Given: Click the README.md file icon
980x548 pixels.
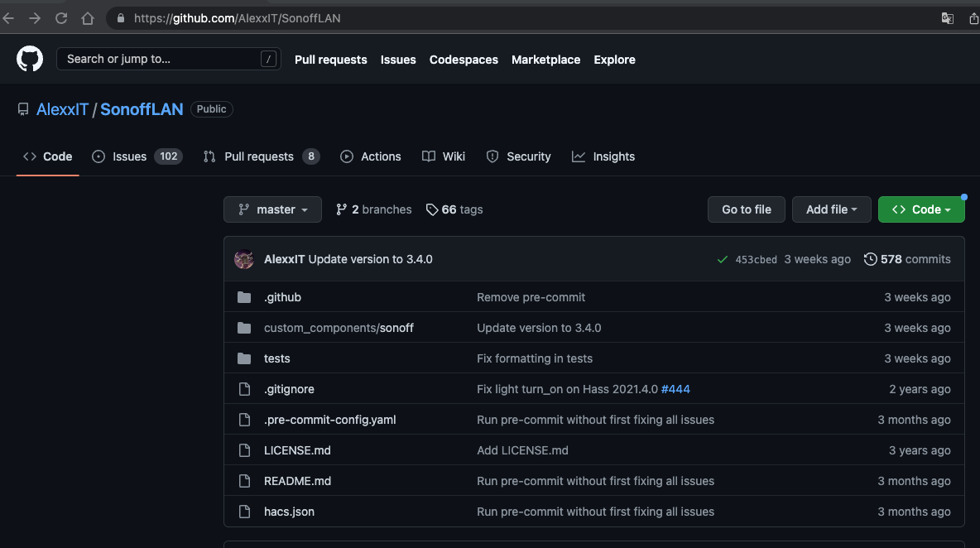Looking at the screenshot, I should (x=244, y=481).
